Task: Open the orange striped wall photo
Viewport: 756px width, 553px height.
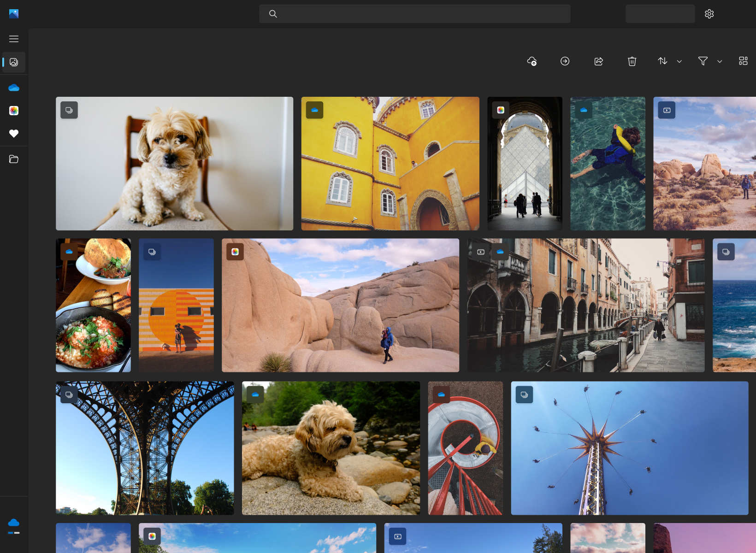Action: tap(176, 305)
